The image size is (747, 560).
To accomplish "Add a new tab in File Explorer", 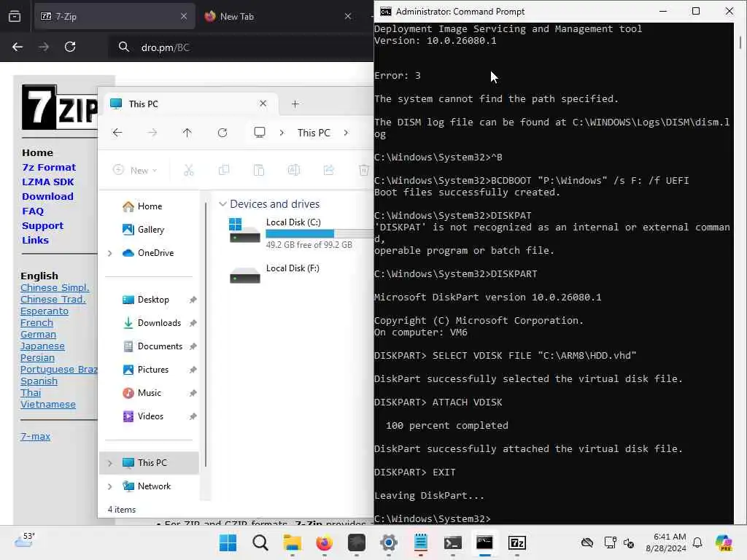I will (x=295, y=104).
